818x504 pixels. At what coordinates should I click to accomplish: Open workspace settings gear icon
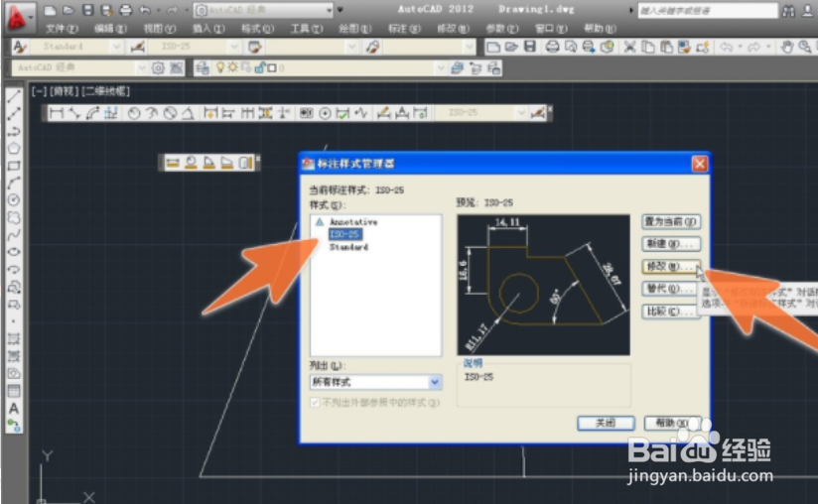pyautogui.click(x=158, y=67)
